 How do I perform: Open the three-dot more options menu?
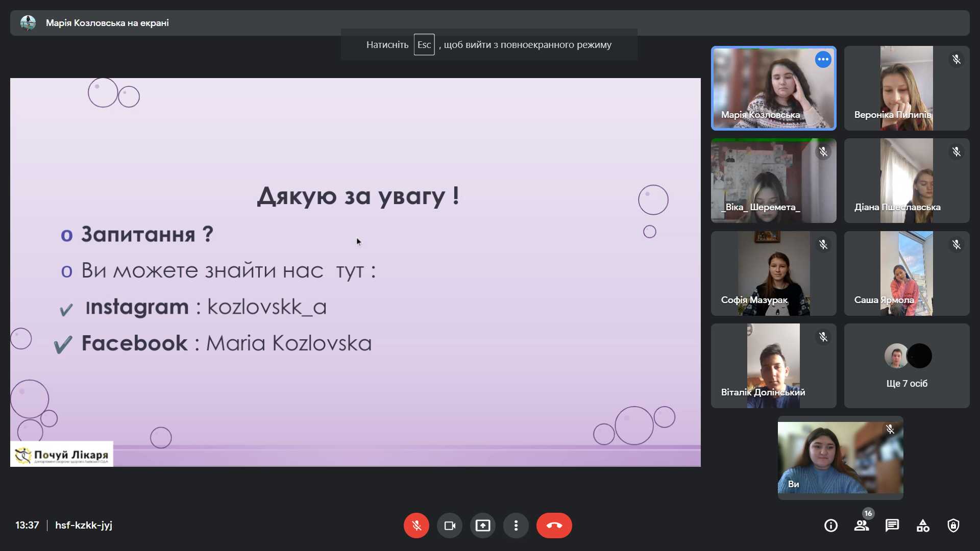point(516,525)
